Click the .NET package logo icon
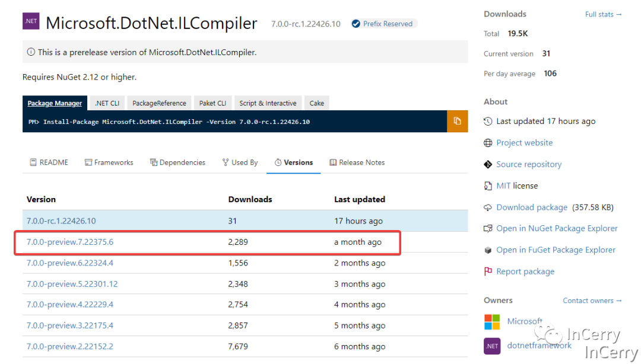Image resolution: width=641 pixels, height=364 pixels. click(x=31, y=22)
